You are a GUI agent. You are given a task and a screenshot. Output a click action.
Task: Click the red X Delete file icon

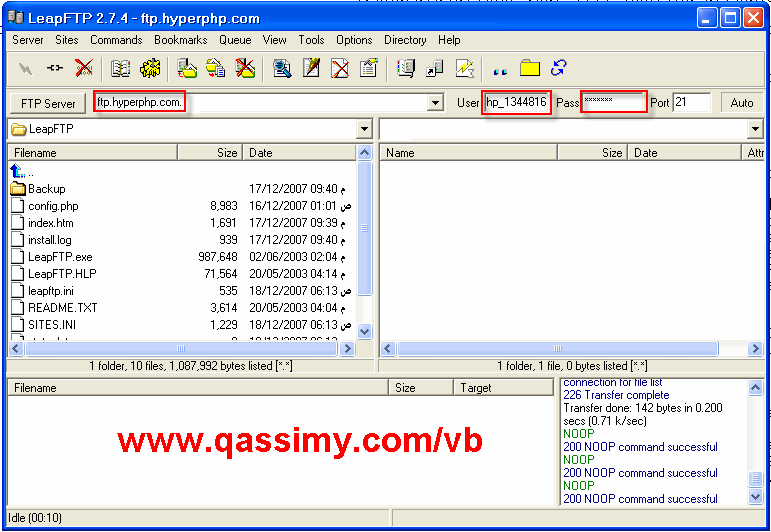coord(340,68)
